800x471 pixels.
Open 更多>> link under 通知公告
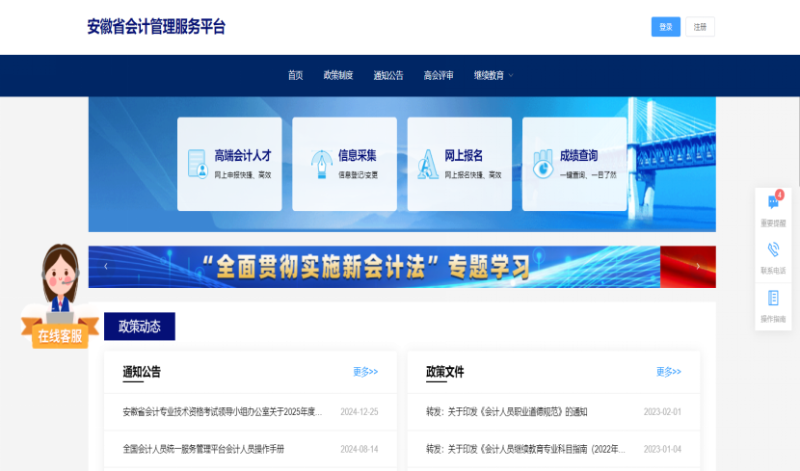365,372
